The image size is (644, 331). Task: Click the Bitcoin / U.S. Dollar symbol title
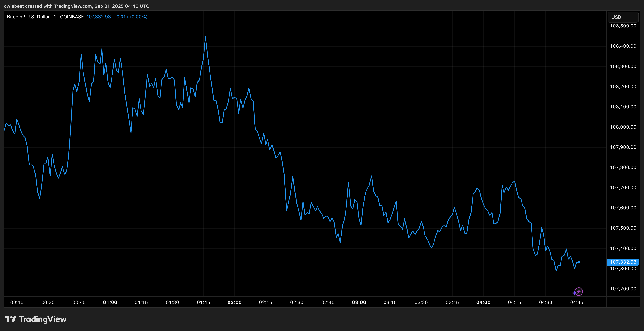(x=28, y=17)
